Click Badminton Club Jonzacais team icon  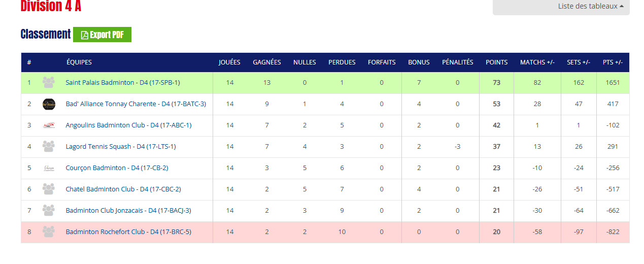tap(49, 210)
